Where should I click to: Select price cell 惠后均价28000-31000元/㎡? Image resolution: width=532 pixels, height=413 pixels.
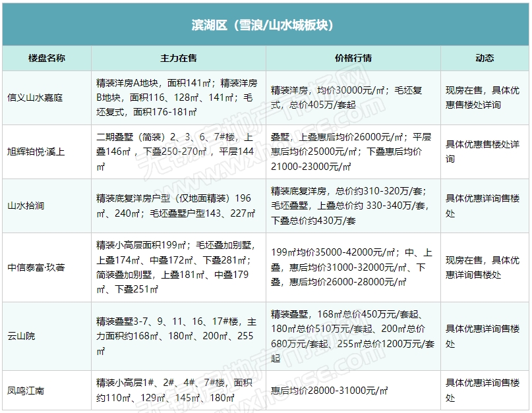click(353, 391)
